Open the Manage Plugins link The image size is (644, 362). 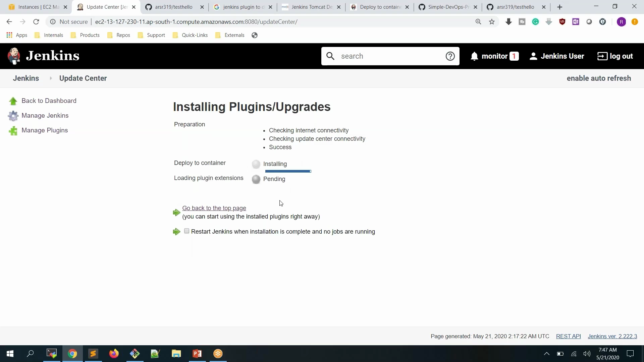click(45, 130)
